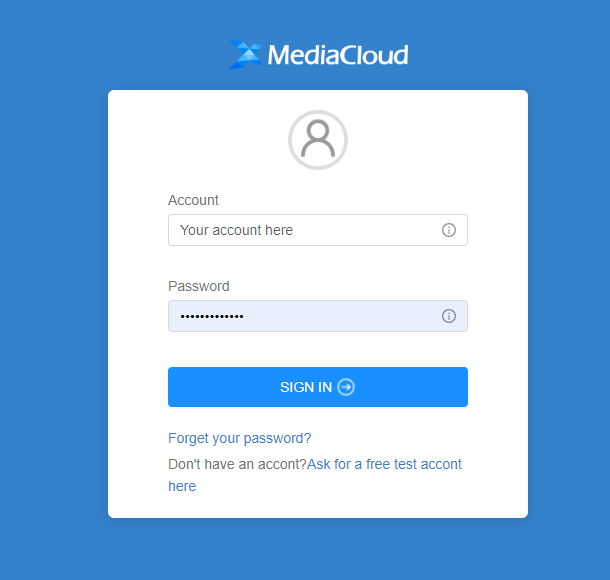Click the masked password dots
Viewport: 610px width, 580px height.
click(x=212, y=317)
